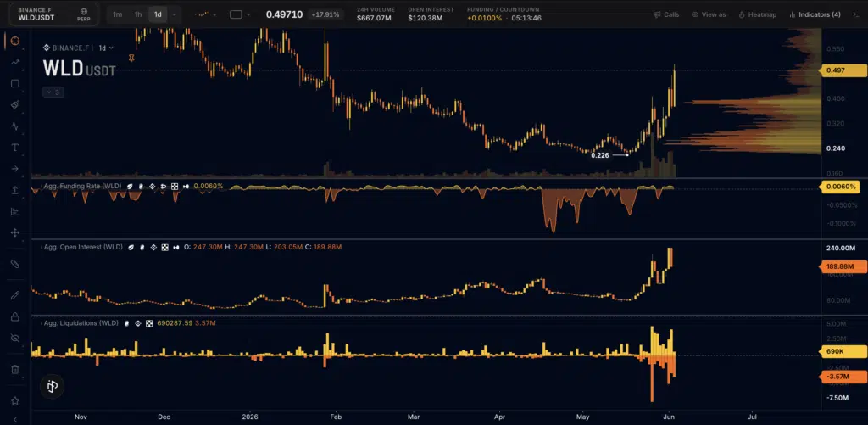The image size is (868, 425).
Task: Toggle checkered exchange icon in Liquidations row
Action: (x=149, y=322)
